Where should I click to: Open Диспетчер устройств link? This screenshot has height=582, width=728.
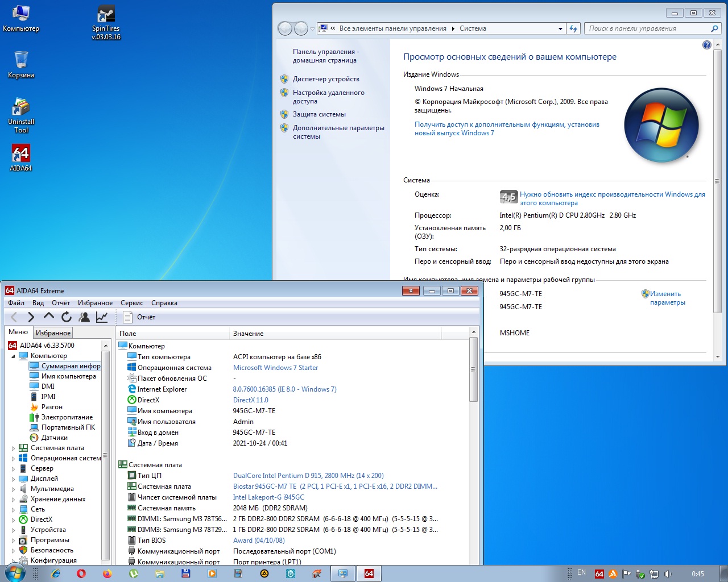[x=326, y=79]
